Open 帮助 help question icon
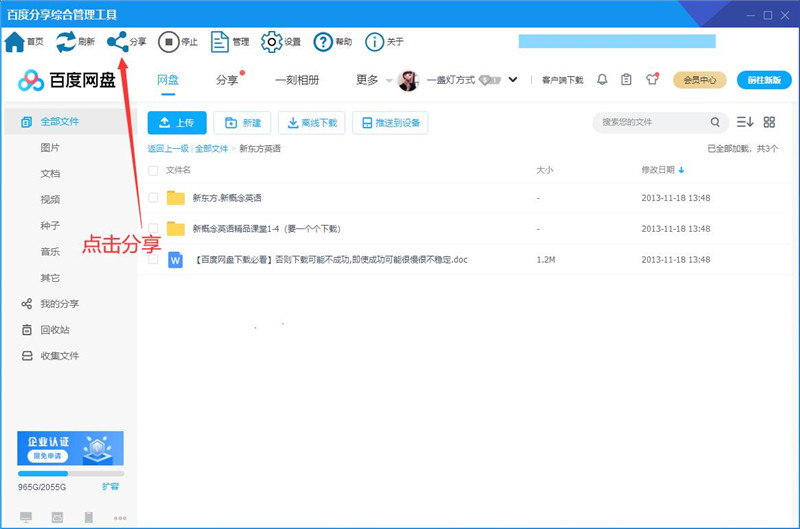Viewport: 800px width, 529px height. (x=323, y=42)
